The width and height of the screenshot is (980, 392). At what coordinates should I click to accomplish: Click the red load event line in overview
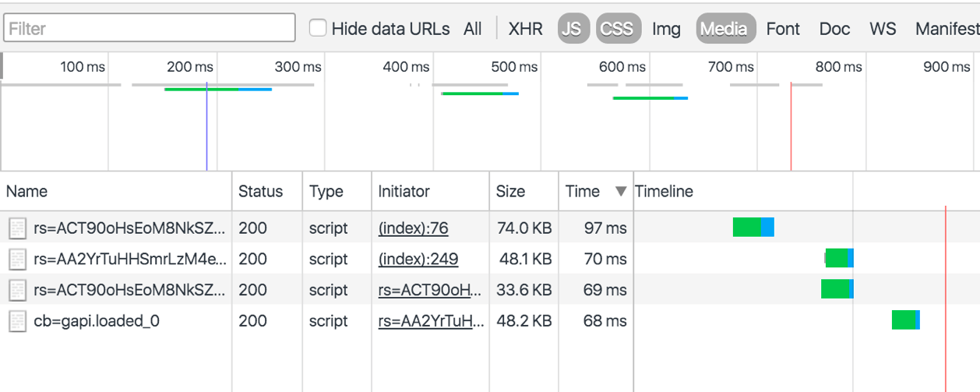click(791, 125)
